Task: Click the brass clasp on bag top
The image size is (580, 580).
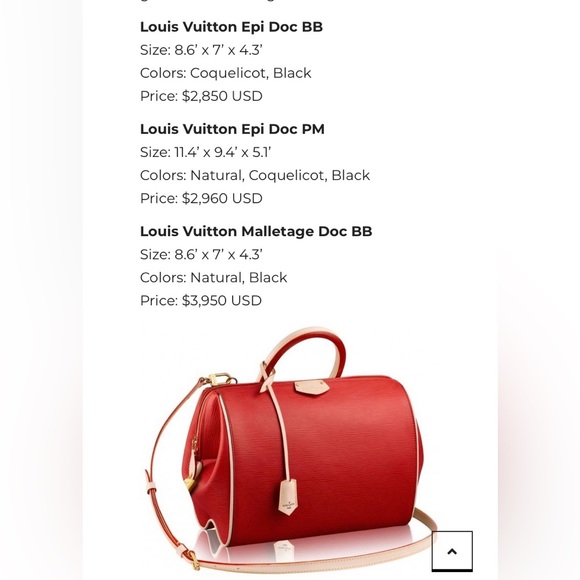Action: click(x=221, y=379)
